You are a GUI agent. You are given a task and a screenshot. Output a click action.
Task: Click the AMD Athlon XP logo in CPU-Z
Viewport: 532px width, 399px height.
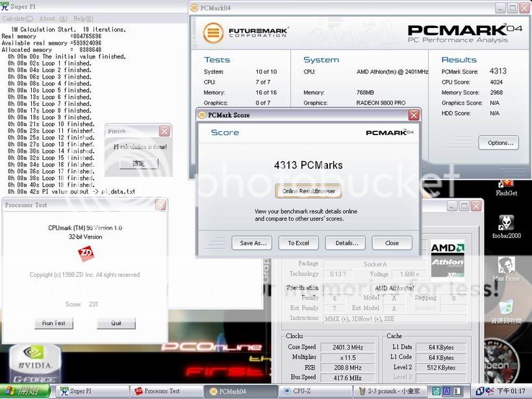click(448, 259)
